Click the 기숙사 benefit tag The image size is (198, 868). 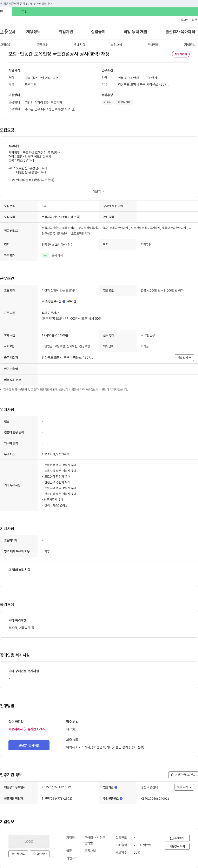click(108, 102)
